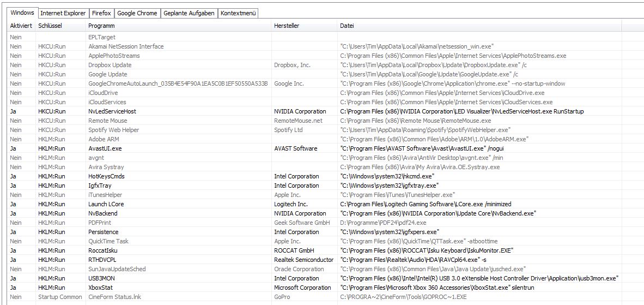The image size is (644, 305).
Task: Select the Google Chrome tab
Action: [x=137, y=13]
